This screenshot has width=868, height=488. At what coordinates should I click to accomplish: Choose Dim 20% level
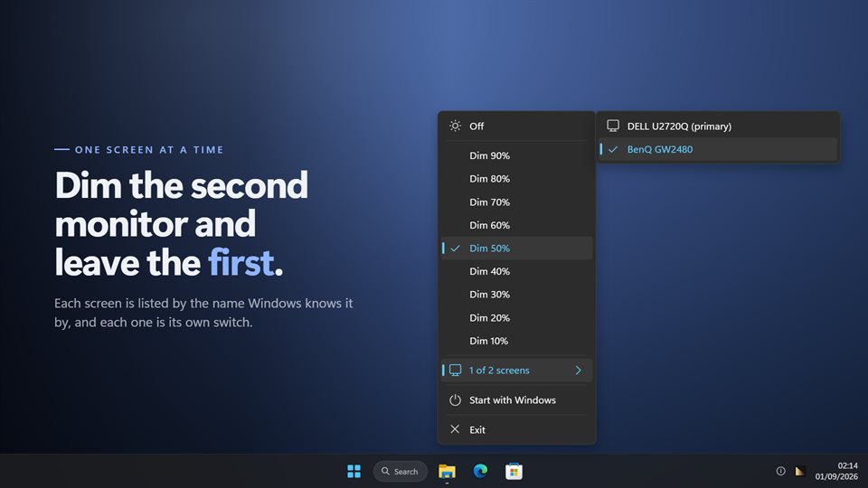click(516, 317)
